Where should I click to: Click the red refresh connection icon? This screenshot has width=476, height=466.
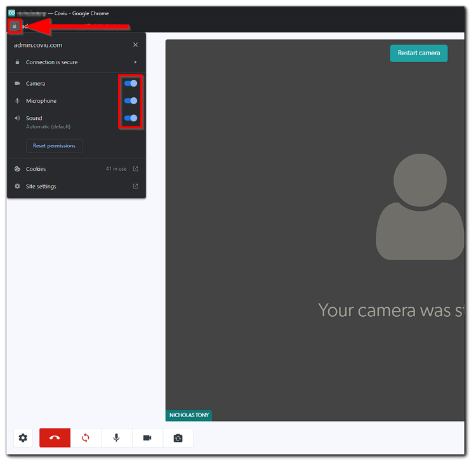pyautogui.click(x=86, y=438)
